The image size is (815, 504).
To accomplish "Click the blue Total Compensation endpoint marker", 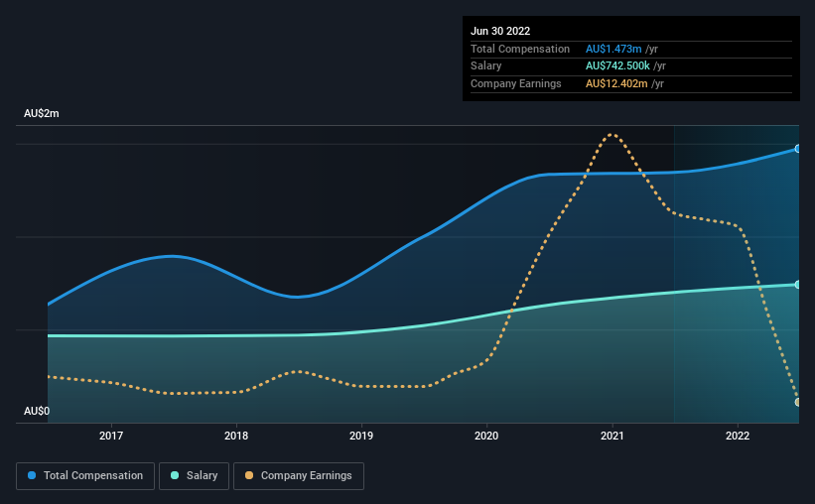I will (x=798, y=149).
